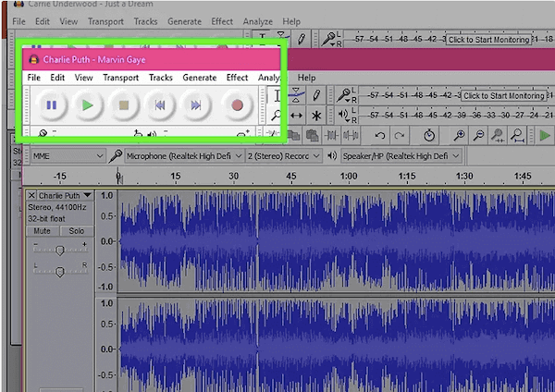This screenshot has height=392, width=555.
Task: Open the Microphone (Realtek High Defi) dropdown
Action: point(184,156)
